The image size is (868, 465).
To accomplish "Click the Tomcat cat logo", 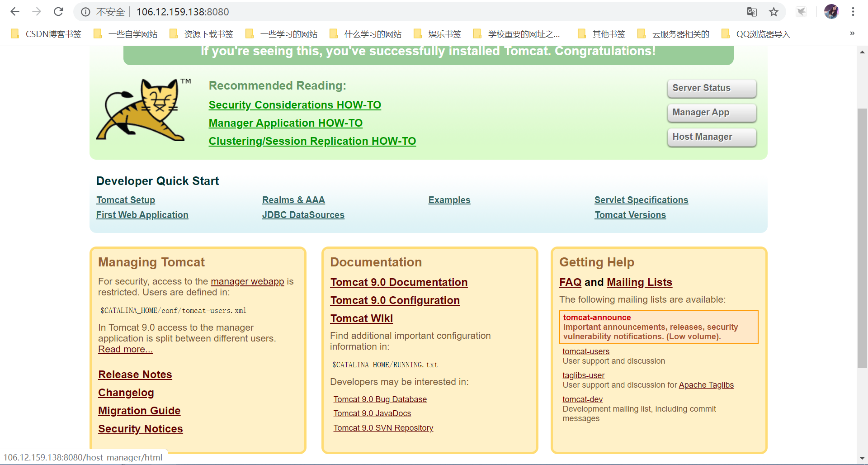I will tap(143, 110).
